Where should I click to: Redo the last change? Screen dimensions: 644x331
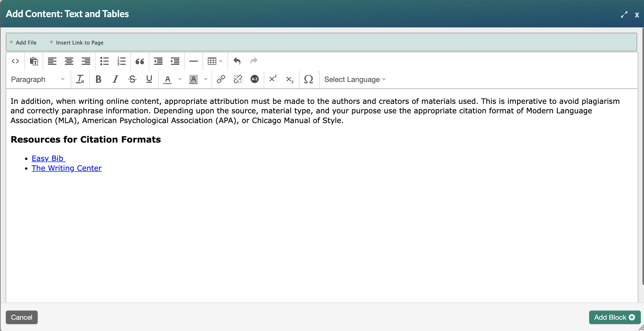[254, 61]
